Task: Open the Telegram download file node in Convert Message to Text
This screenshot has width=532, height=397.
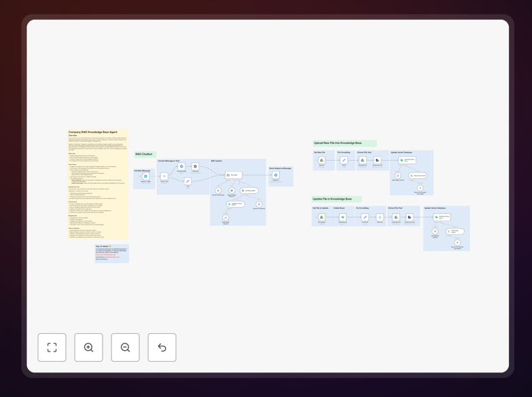Action: (x=181, y=166)
